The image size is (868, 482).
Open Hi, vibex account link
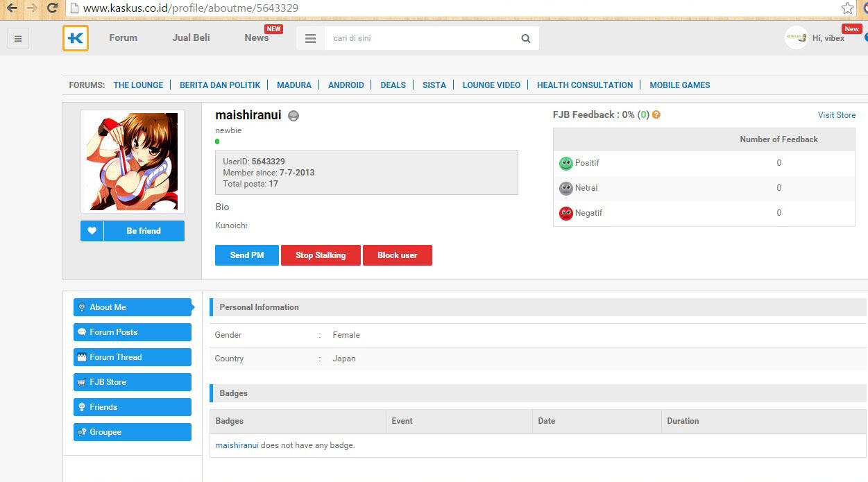pos(828,38)
